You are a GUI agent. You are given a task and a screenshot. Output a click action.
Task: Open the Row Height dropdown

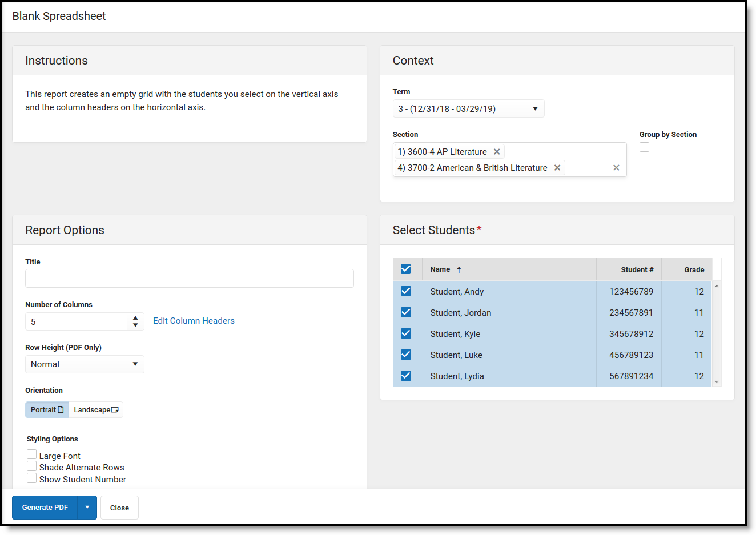tap(85, 364)
